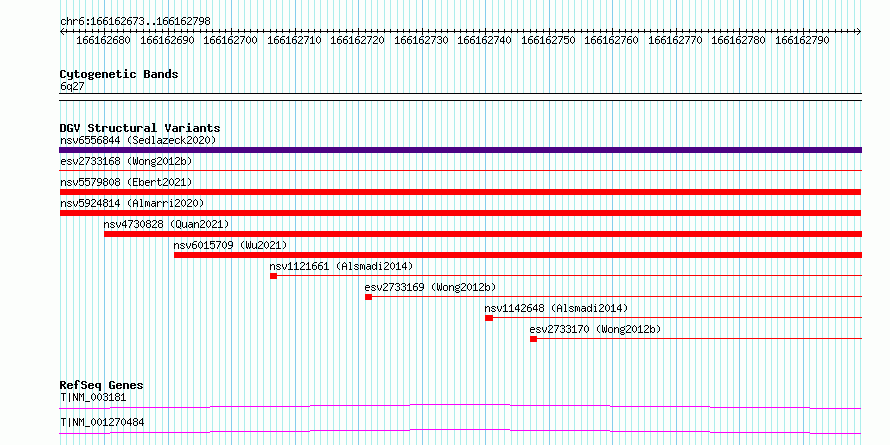Click ruler position 166162730

pos(421,41)
